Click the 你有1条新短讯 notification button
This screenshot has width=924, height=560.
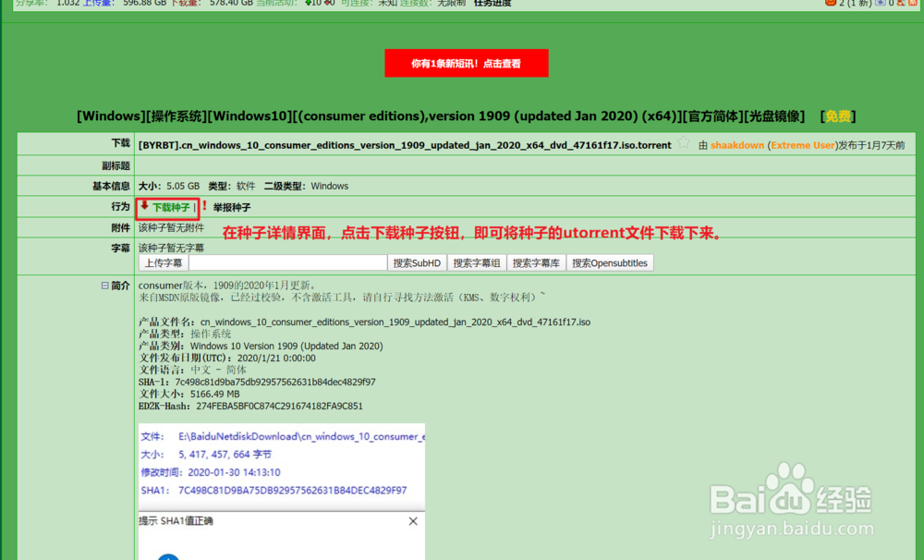(x=467, y=63)
